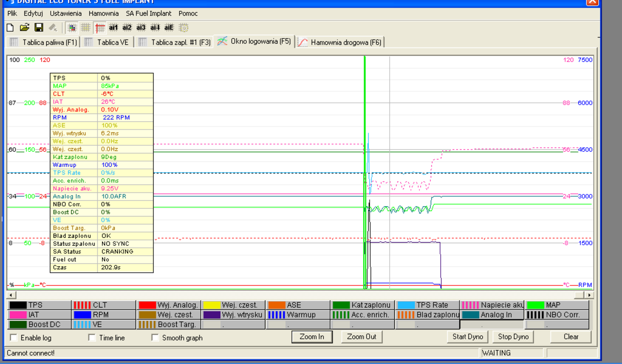Click the graph scrollbar right arrow
The width and height of the screenshot is (622, 364).
point(589,295)
